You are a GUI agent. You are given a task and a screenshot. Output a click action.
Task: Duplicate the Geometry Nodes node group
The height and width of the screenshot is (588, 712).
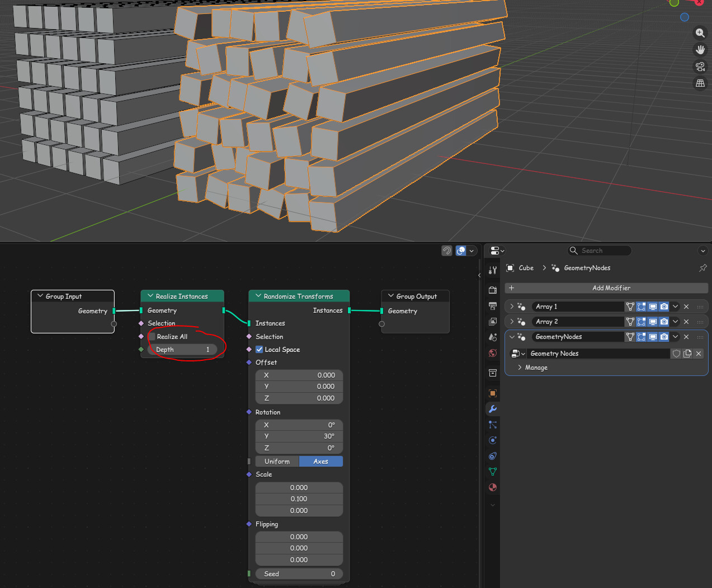[x=687, y=354]
